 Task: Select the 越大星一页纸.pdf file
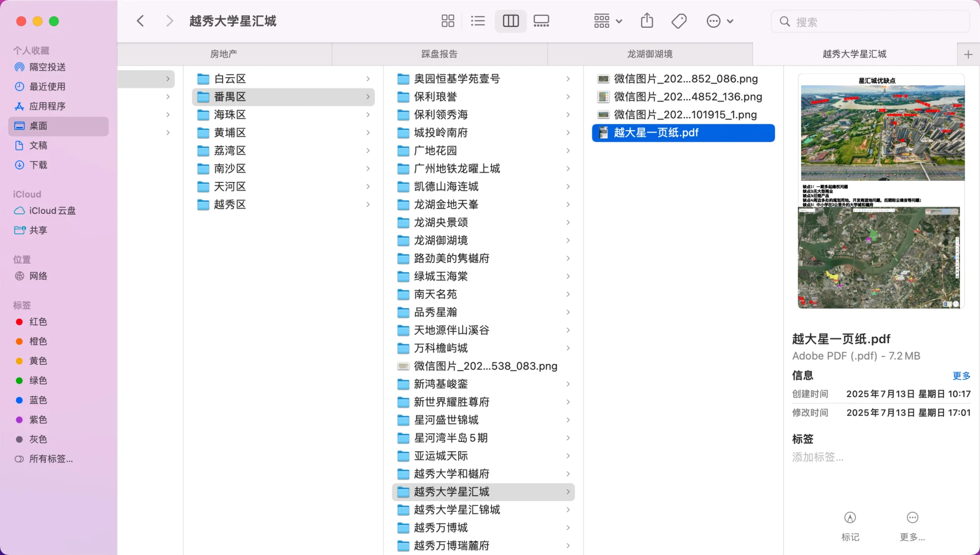(x=683, y=133)
